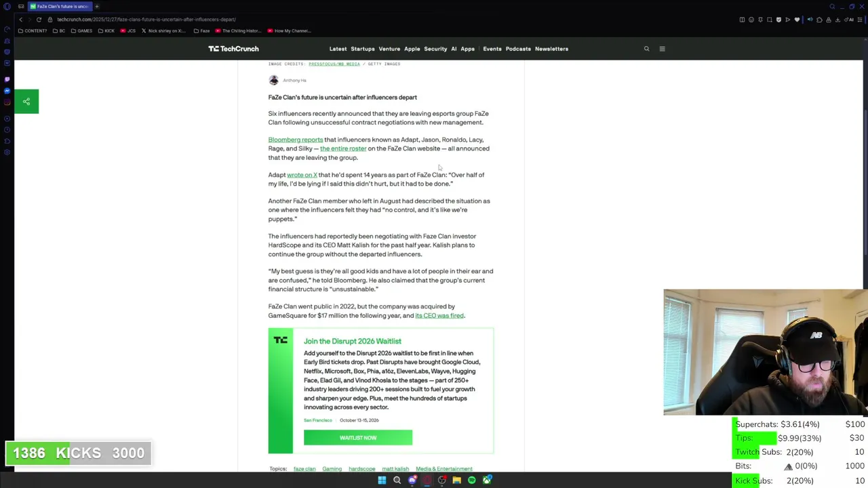The width and height of the screenshot is (868, 488).
Task: Reload the page with the refresh icon
Action: point(39,20)
